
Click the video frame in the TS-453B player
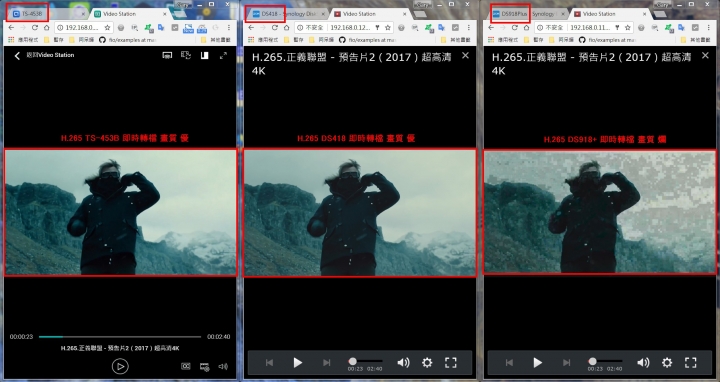(120, 212)
